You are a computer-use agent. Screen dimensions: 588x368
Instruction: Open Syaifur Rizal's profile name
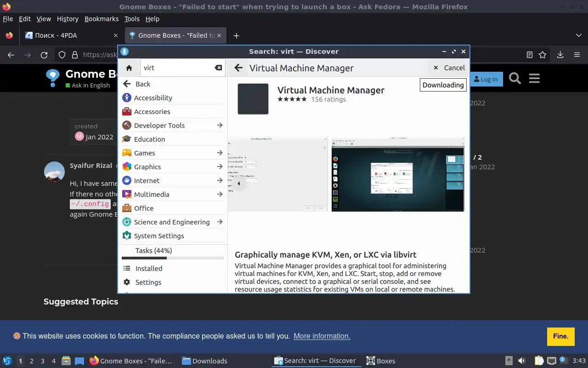pyautogui.click(x=91, y=166)
